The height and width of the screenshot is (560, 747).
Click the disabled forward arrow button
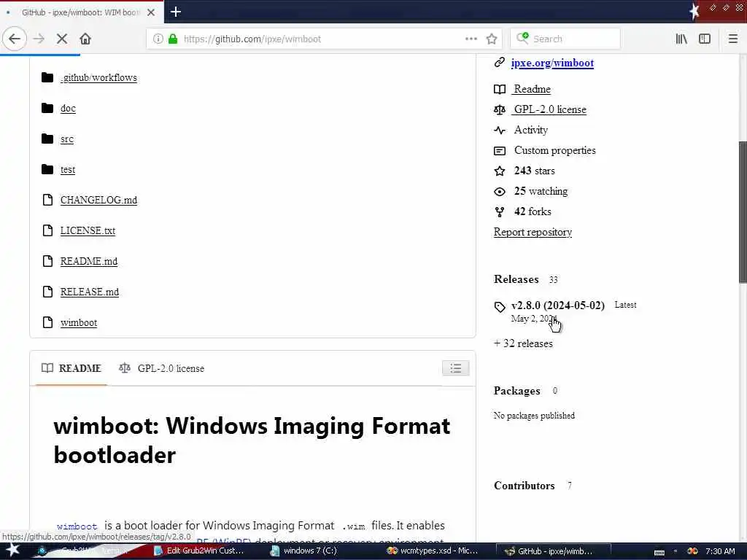coord(39,39)
